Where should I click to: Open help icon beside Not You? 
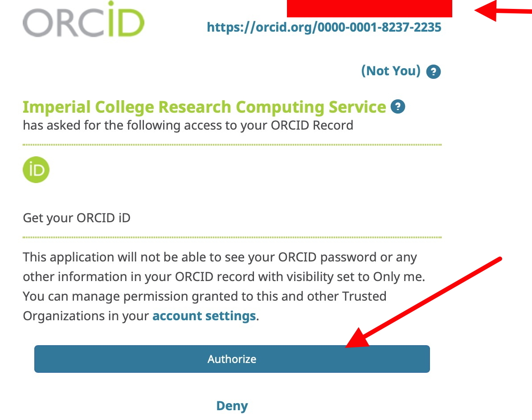pos(433,72)
